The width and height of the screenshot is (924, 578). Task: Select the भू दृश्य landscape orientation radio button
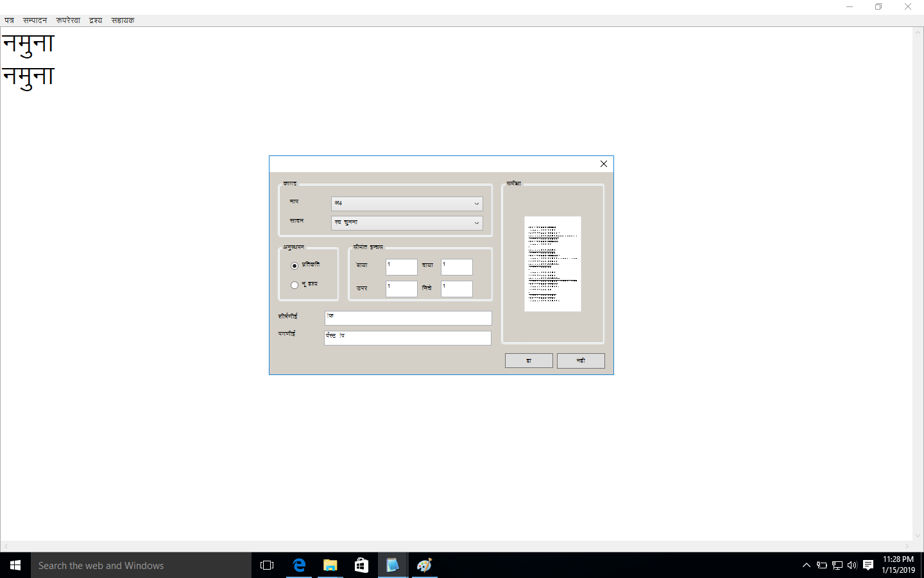click(x=295, y=285)
